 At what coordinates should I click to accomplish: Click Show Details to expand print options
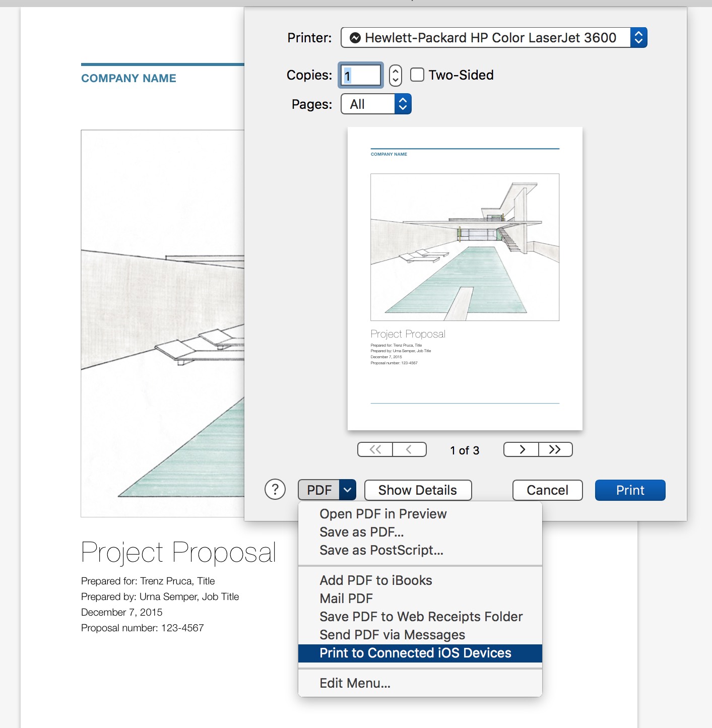(418, 490)
